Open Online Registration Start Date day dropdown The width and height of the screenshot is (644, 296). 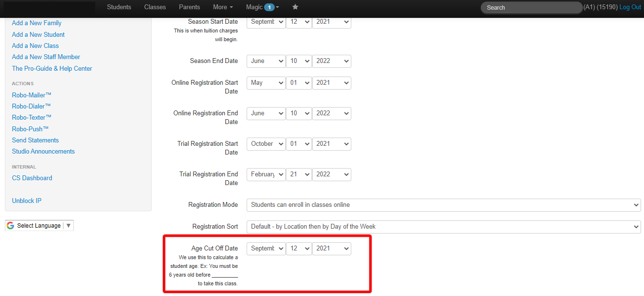[299, 83]
